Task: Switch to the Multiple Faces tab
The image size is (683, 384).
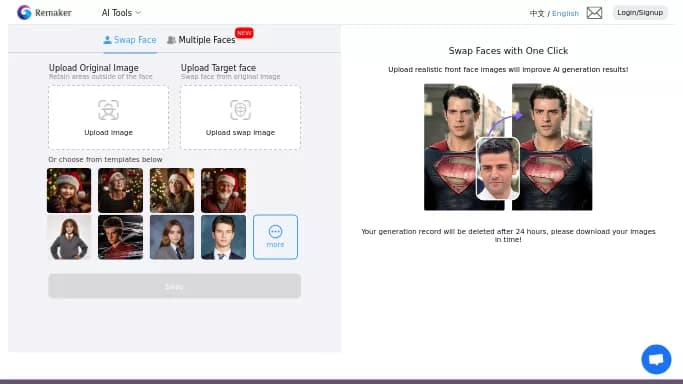Action: tap(201, 40)
